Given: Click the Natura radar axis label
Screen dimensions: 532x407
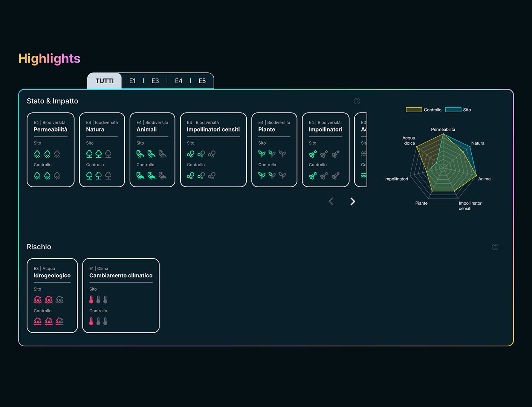Looking at the screenshot, I should [x=478, y=143].
